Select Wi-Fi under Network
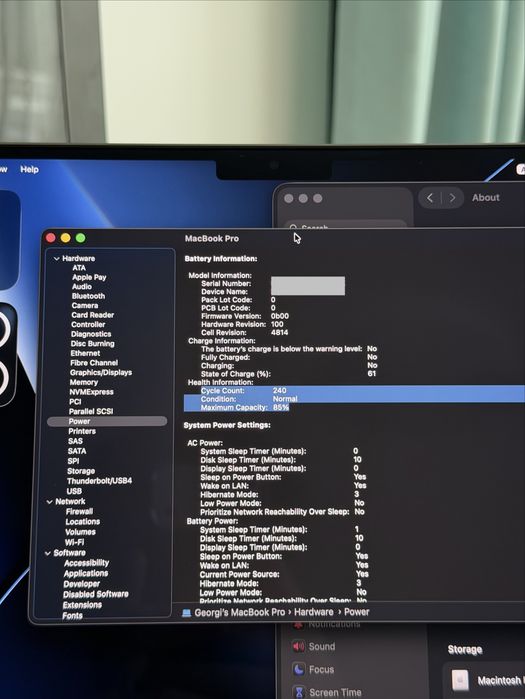 (x=74, y=543)
